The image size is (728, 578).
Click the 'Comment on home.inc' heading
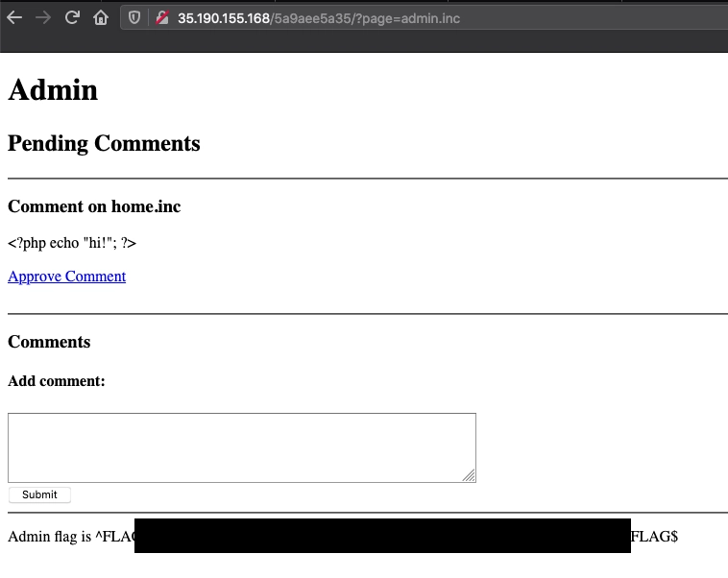coord(94,206)
